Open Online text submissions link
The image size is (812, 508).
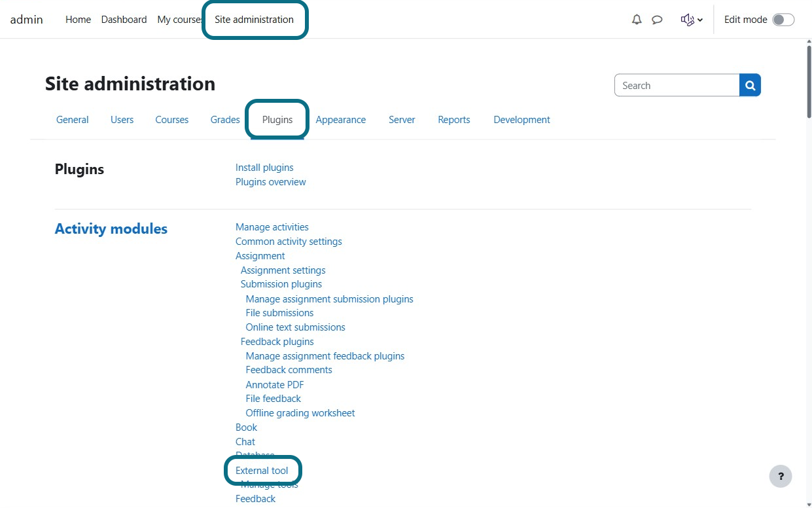[x=296, y=327]
